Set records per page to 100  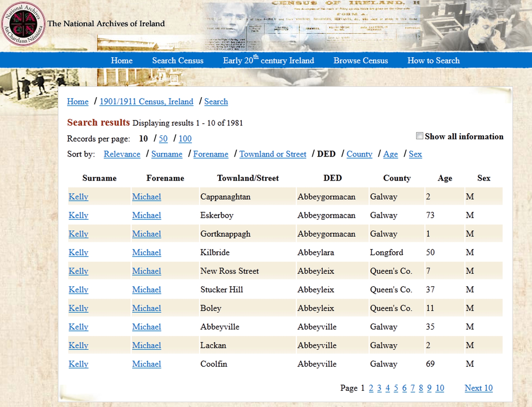(x=185, y=138)
